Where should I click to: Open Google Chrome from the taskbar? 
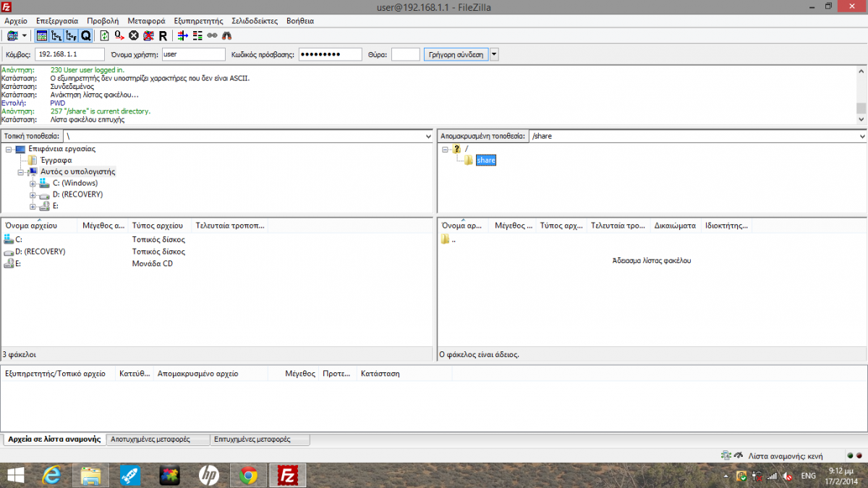pos(248,475)
